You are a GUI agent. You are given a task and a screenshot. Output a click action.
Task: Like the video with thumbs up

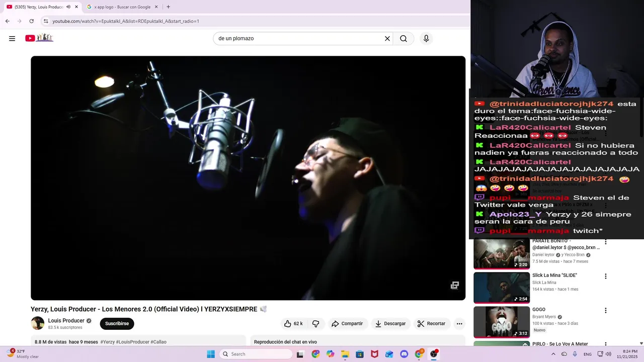point(288,324)
